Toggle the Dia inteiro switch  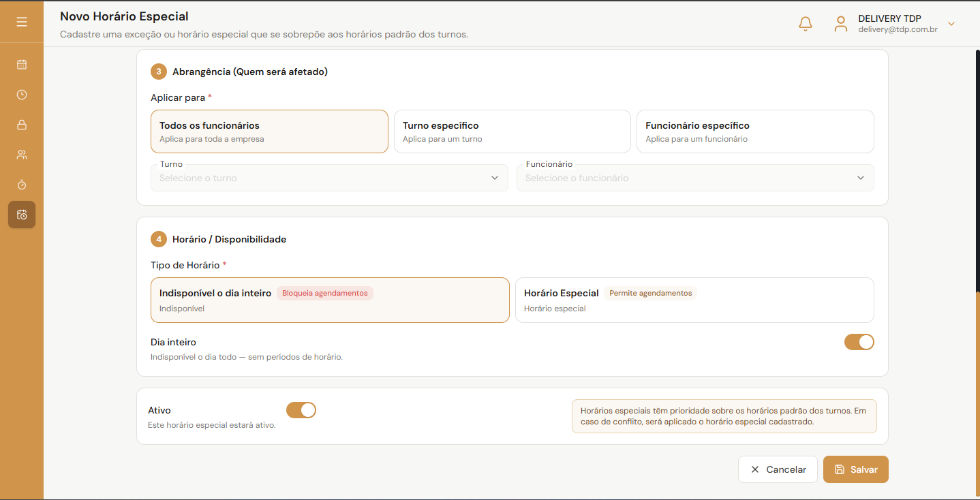click(x=859, y=342)
